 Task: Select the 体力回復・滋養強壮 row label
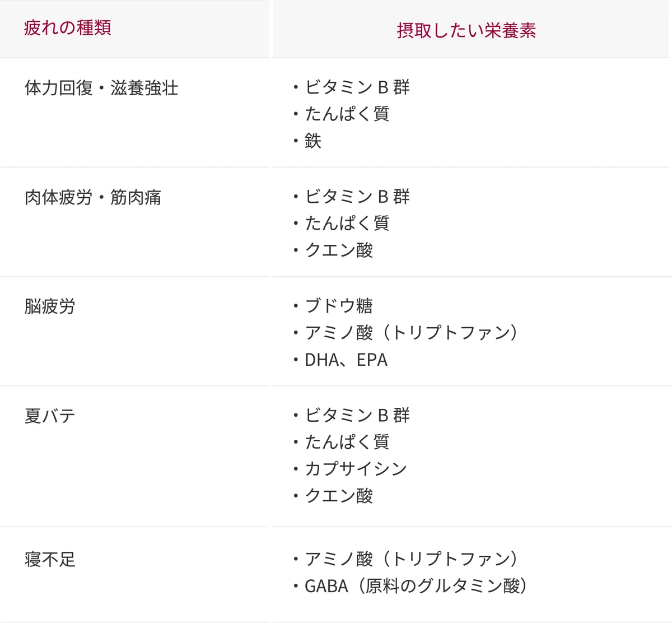pos(101,88)
